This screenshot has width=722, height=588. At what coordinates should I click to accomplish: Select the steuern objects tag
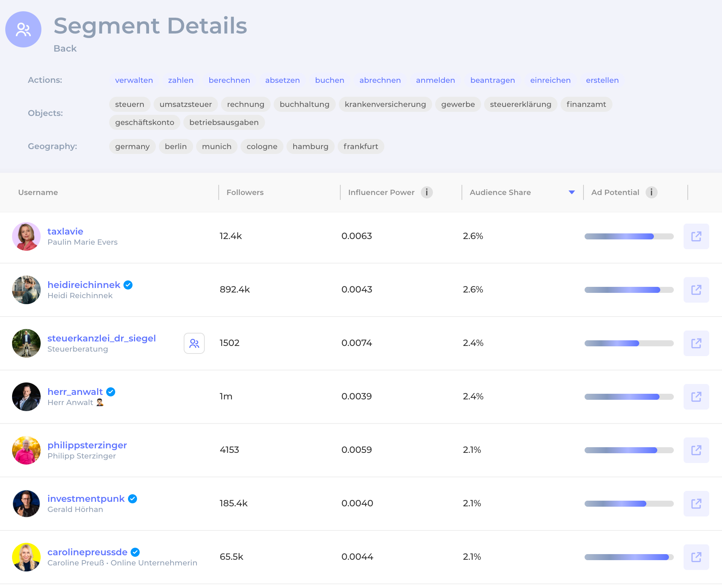pos(129,104)
